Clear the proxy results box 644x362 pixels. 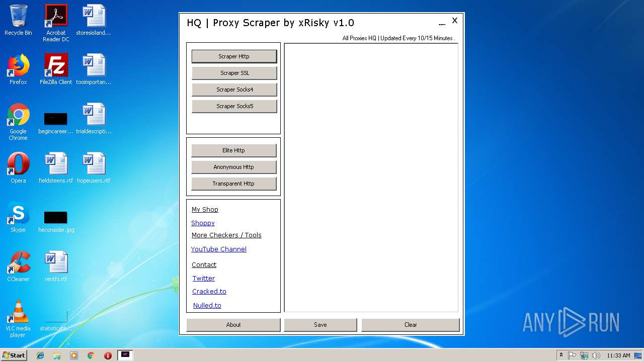[411, 325]
